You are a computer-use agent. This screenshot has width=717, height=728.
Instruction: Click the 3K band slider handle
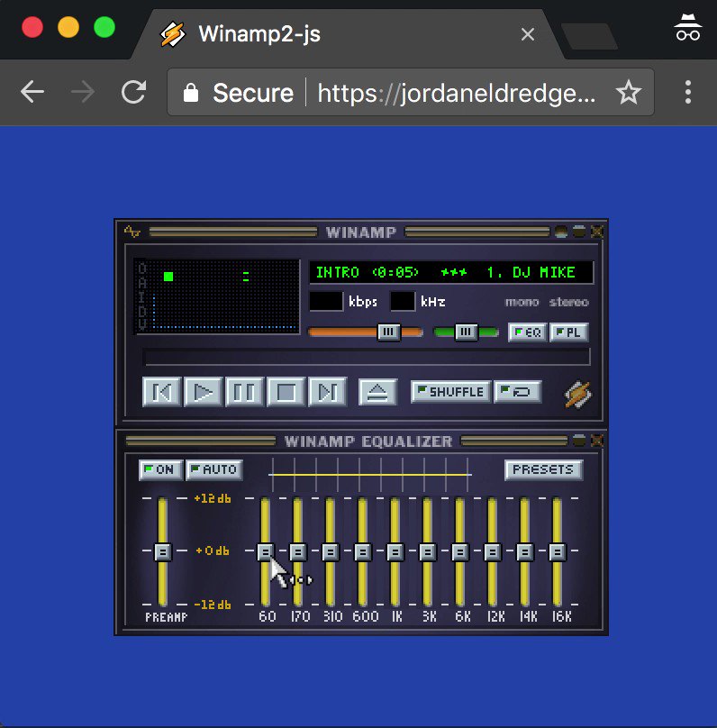(428, 551)
